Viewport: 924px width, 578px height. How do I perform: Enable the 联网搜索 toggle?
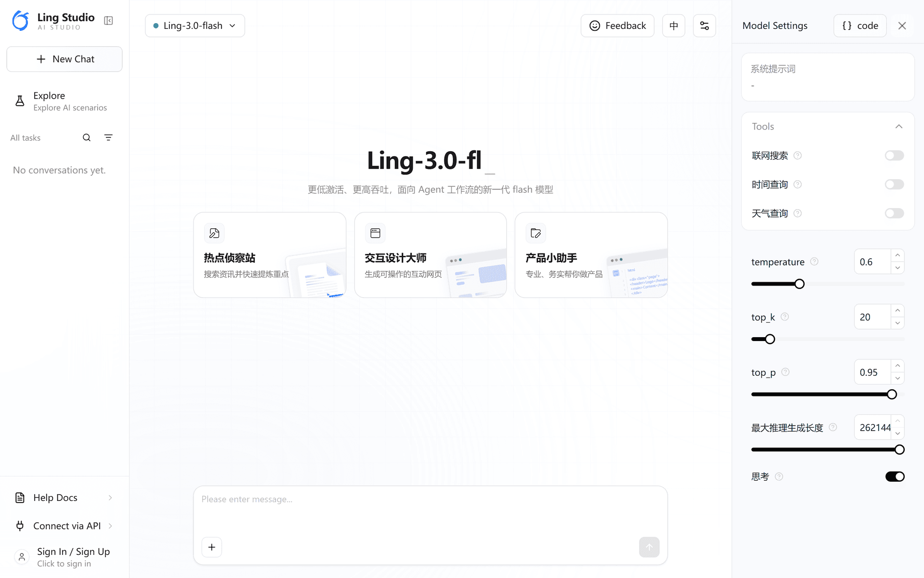pyautogui.click(x=895, y=156)
